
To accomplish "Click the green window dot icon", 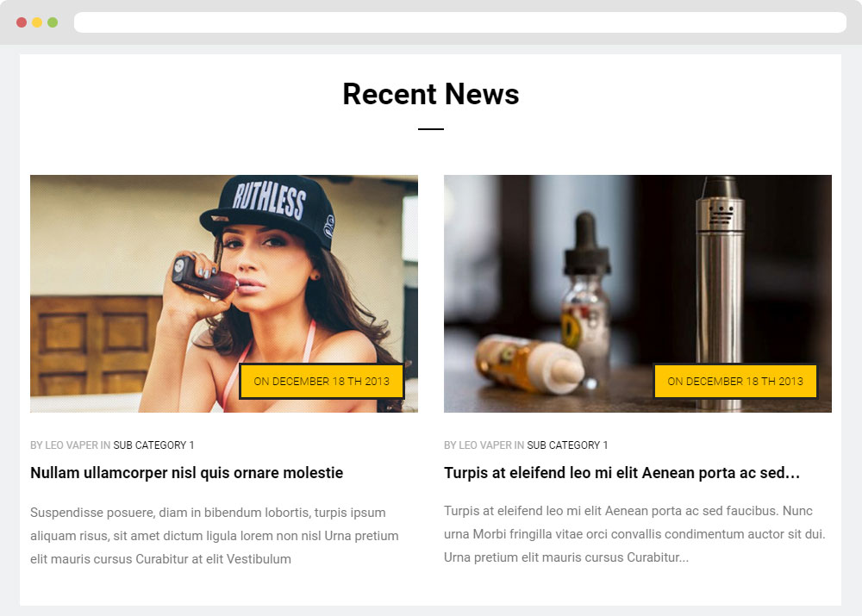I will pyautogui.click(x=53, y=22).
